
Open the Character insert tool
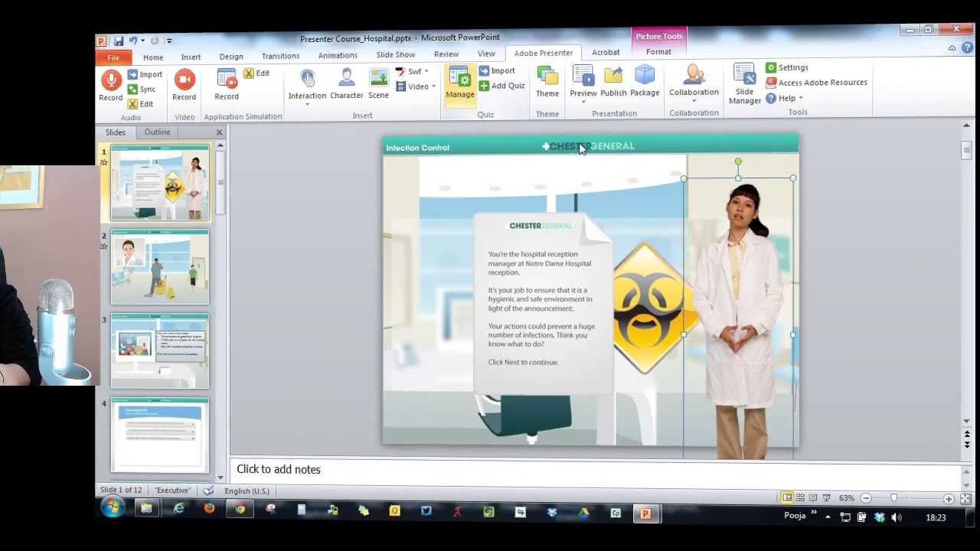pyautogui.click(x=346, y=84)
